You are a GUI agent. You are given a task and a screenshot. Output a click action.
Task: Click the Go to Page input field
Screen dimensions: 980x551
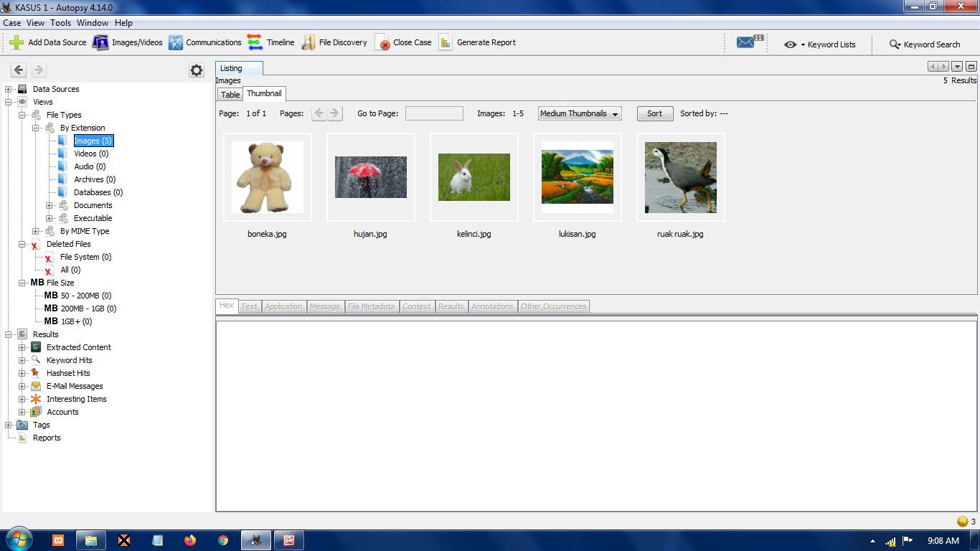[x=434, y=113]
